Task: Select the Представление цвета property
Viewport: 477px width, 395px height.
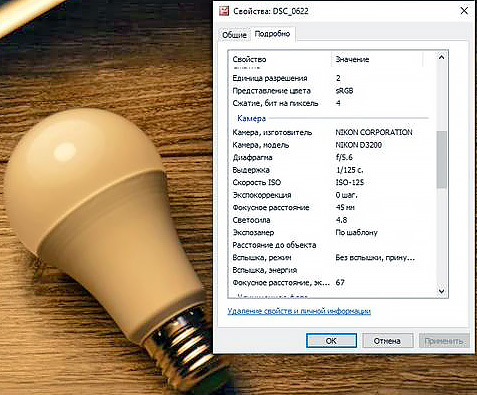Action: (x=272, y=91)
